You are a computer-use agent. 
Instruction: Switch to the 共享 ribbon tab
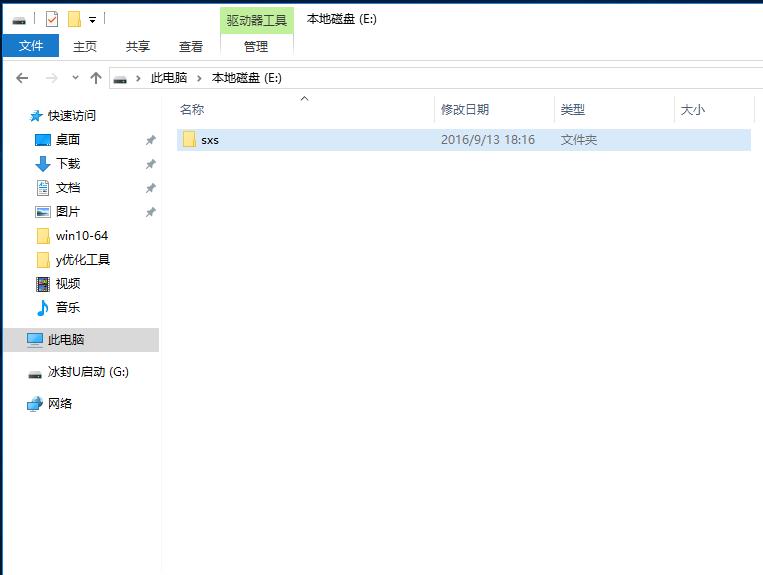(138, 46)
